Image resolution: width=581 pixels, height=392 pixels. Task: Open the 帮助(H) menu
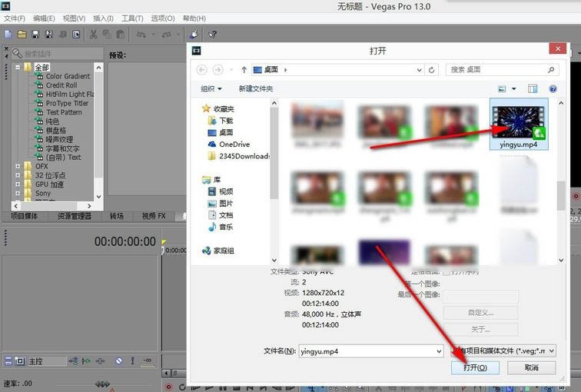(194, 18)
